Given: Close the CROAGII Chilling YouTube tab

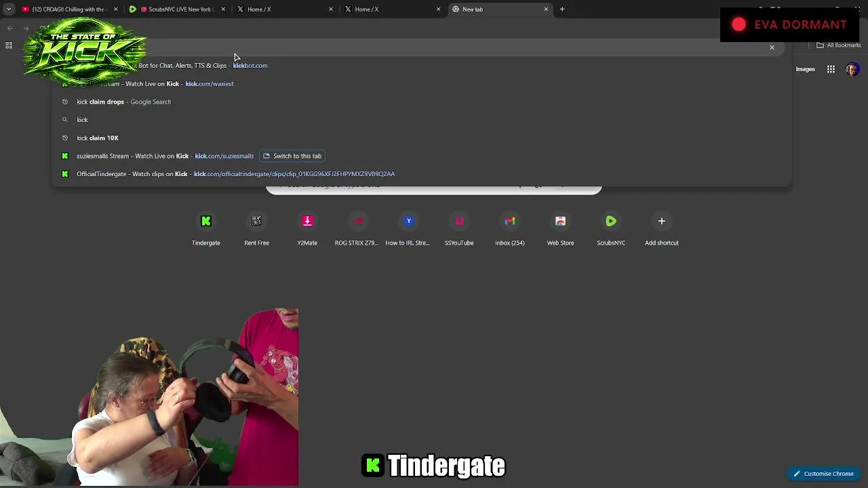Looking at the screenshot, I should [115, 9].
